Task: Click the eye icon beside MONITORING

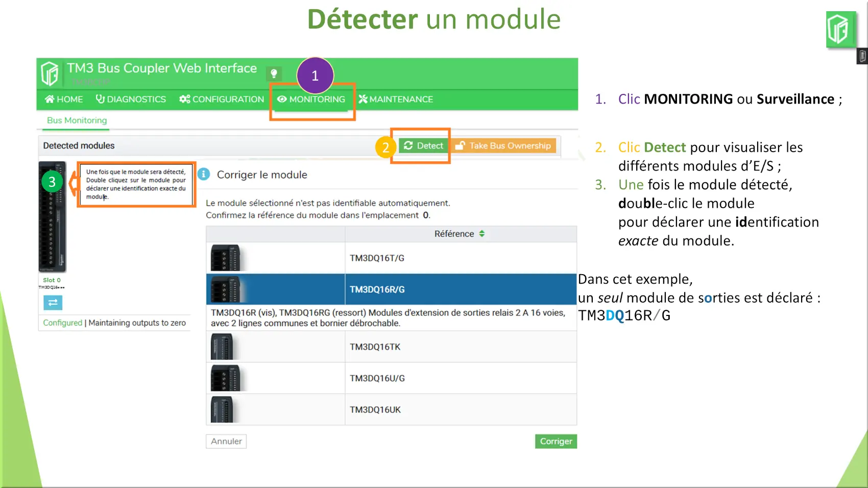Action: pyautogui.click(x=282, y=99)
